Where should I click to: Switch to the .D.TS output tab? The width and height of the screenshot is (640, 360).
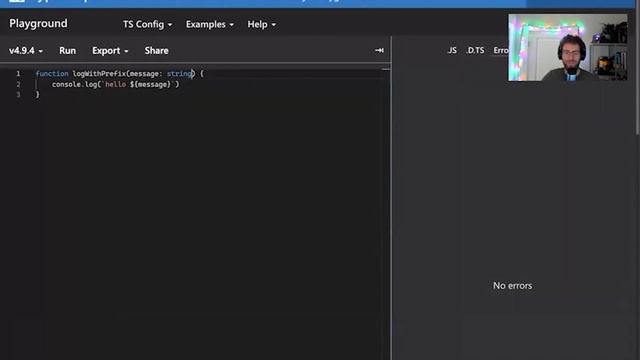475,50
